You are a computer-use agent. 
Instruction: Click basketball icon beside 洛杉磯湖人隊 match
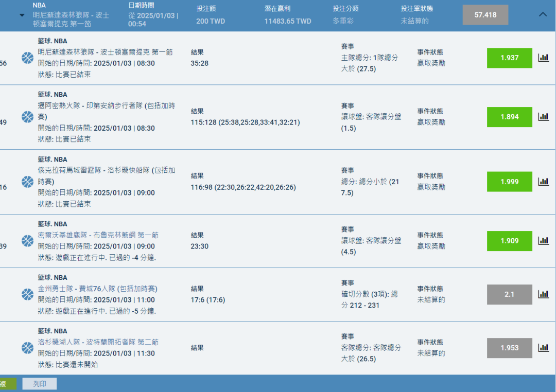[27, 348]
